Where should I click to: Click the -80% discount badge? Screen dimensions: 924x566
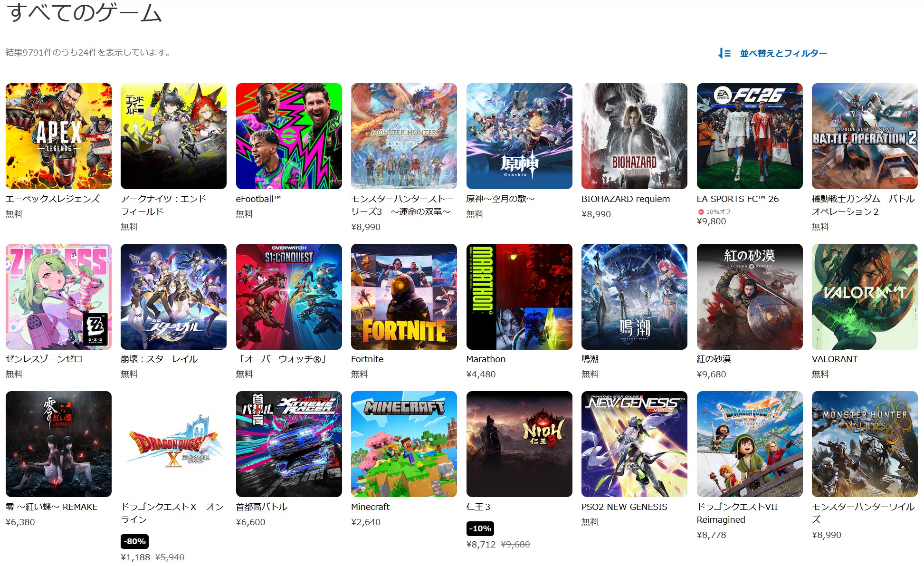[135, 541]
